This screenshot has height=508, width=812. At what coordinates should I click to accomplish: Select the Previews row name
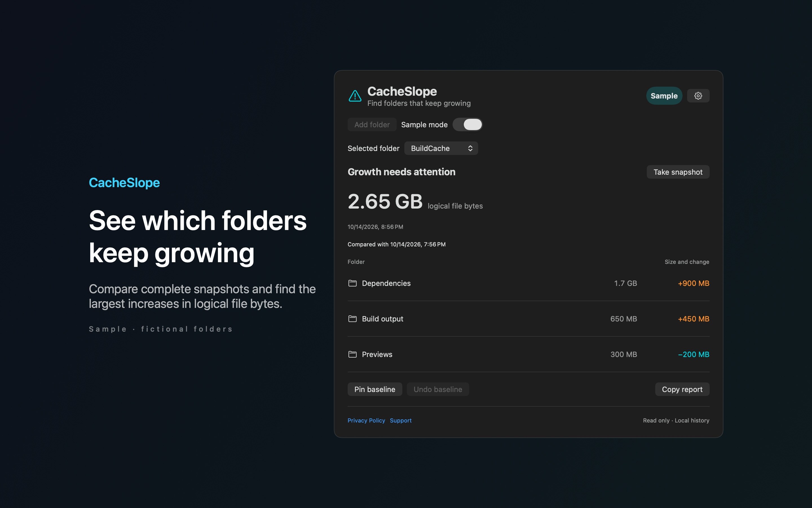coord(377,354)
